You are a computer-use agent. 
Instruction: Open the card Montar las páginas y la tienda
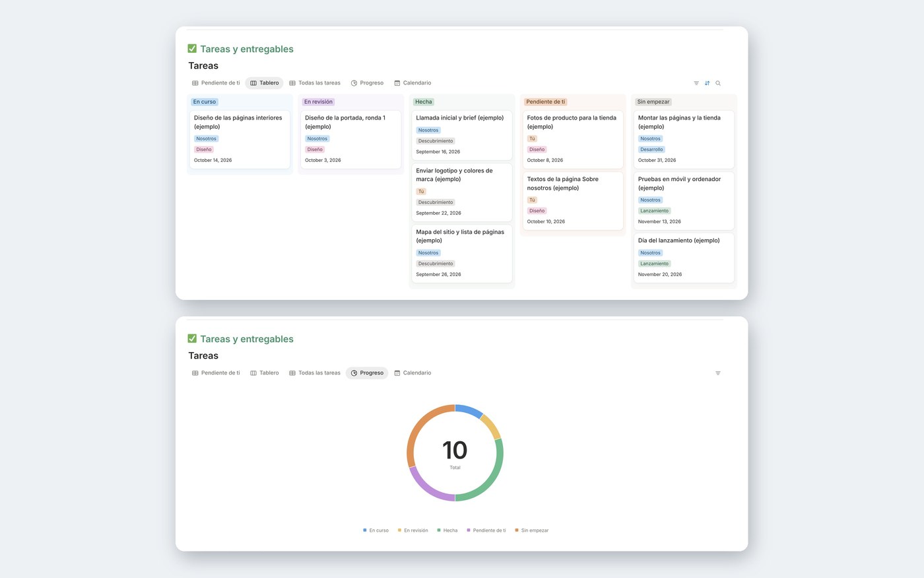684,139
